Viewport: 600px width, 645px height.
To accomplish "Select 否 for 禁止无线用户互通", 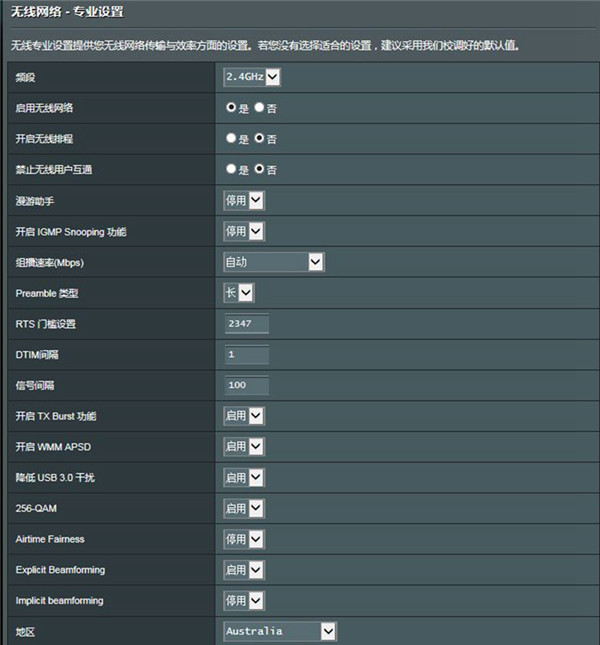I will [x=259, y=169].
